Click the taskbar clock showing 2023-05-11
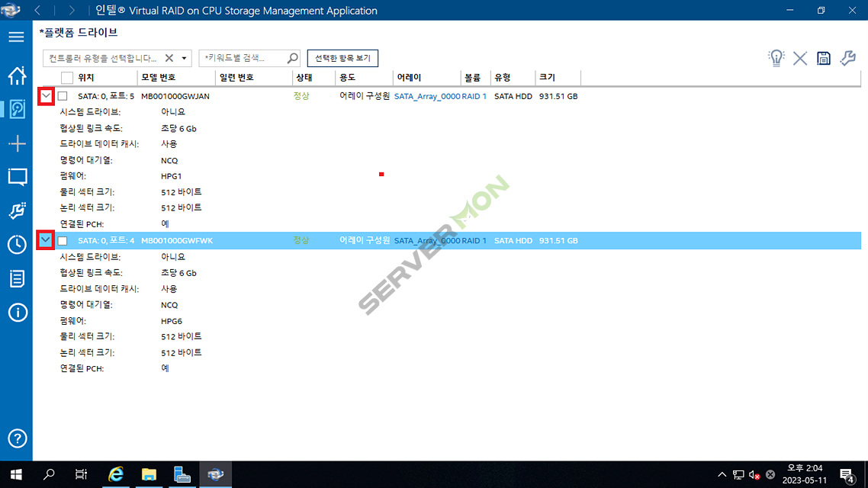The width and height of the screenshot is (868, 488). [805, 475]
